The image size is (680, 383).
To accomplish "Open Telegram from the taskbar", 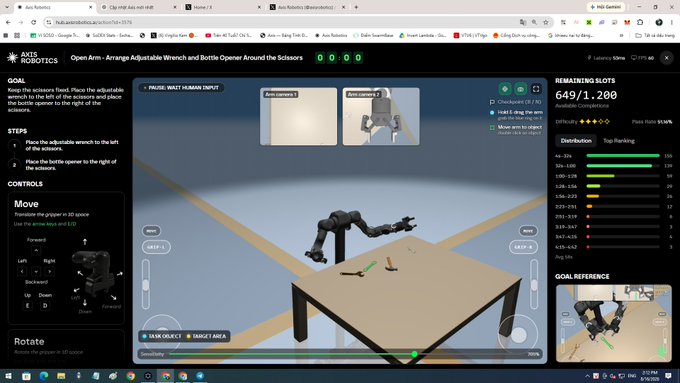I will pos(200,376).
